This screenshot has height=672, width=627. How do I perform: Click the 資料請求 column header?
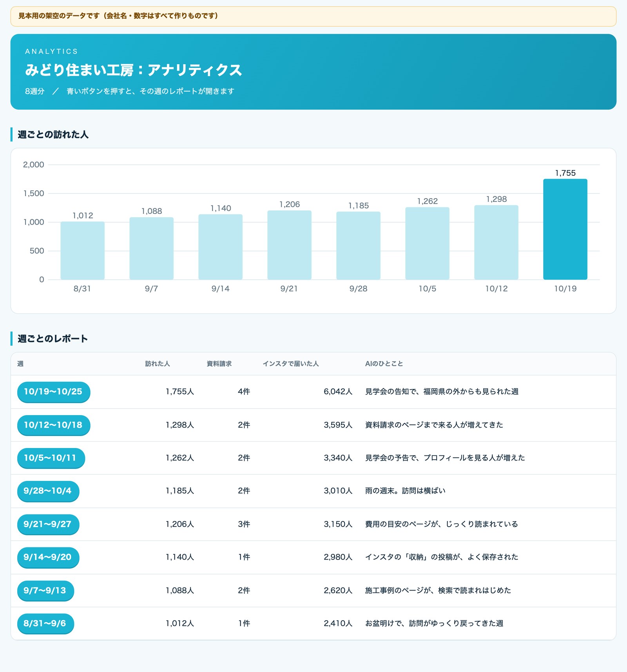(x=219, y=364)
